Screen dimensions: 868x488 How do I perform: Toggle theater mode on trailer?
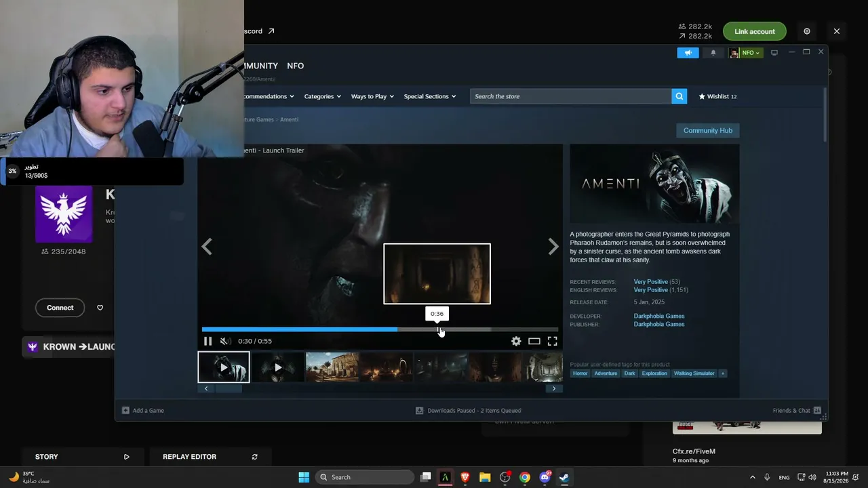coord(534,341)
